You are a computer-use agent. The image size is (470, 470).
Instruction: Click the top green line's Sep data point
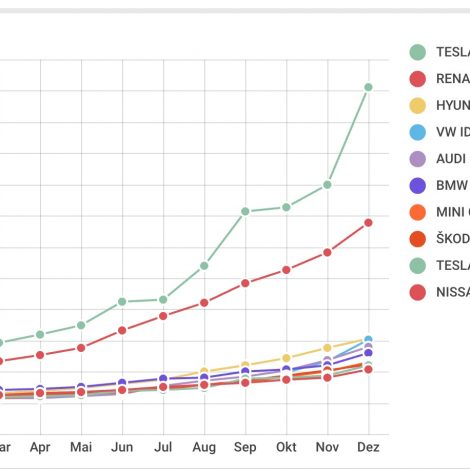point(245,211)
